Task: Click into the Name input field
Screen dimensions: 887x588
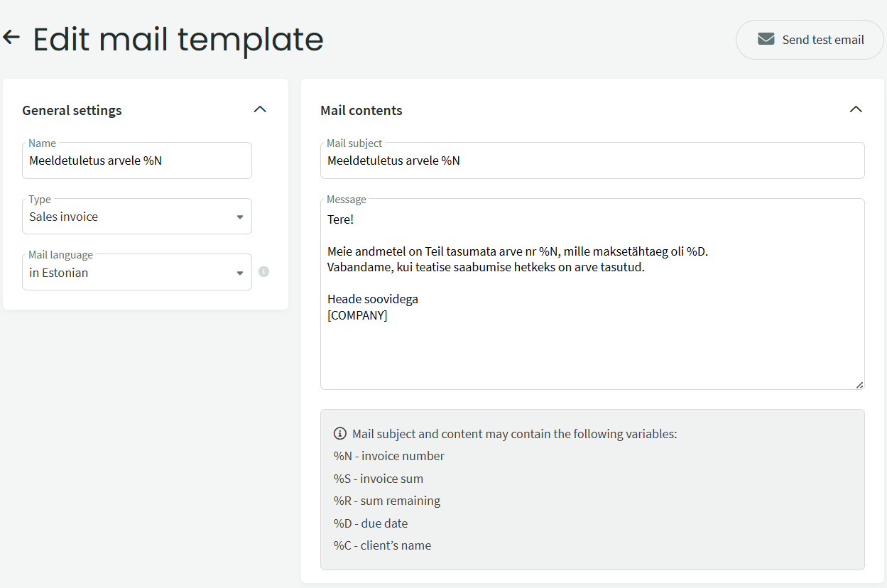Action: point(137,160)
